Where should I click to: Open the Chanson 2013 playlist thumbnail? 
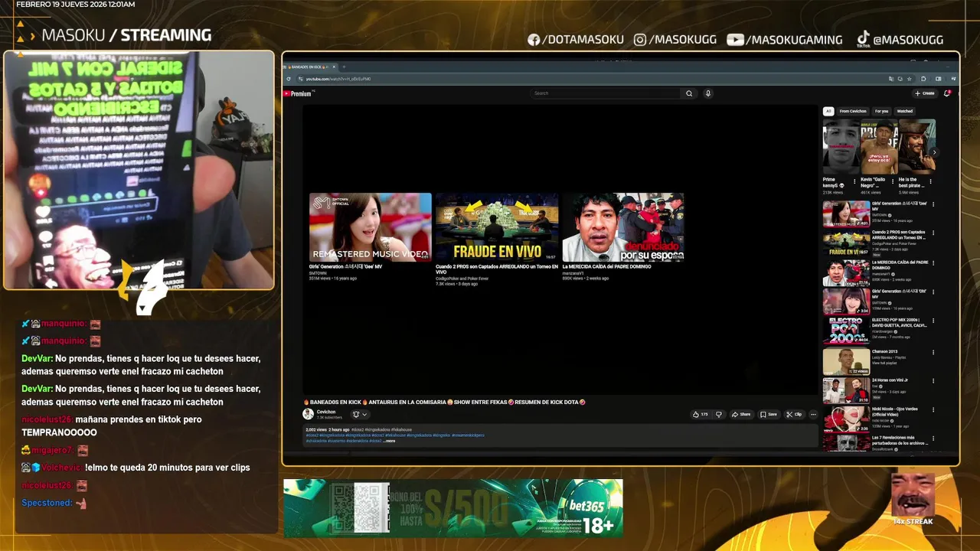coord(846,361)
